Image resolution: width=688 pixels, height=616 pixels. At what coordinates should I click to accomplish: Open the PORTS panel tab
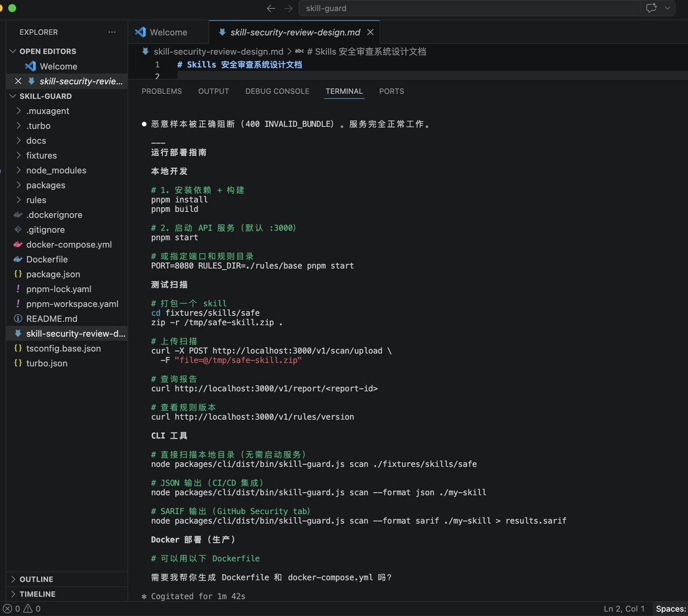(x=392, y=91)
